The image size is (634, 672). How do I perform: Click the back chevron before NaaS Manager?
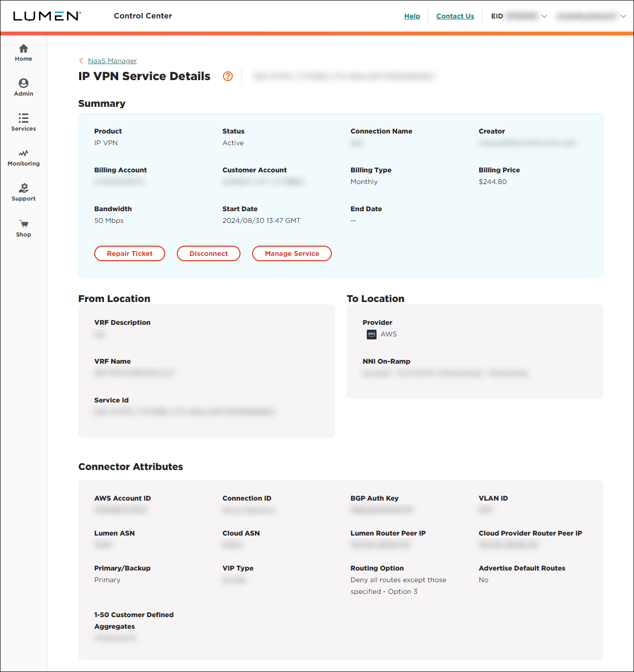pyautogui.click(x=81, y=61)
